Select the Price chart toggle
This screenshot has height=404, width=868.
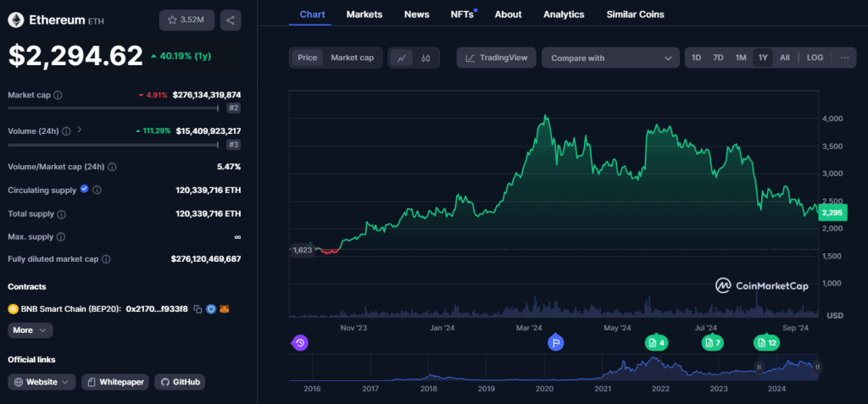307,58
